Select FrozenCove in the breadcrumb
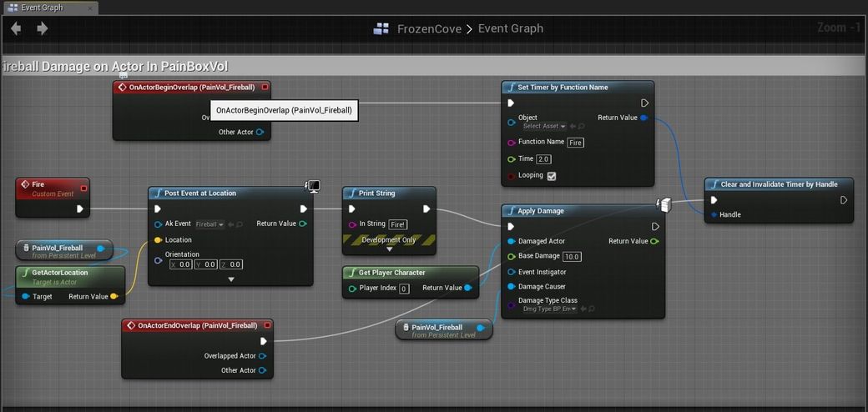This screenshot has height=412, width=868. coord(429,28)
